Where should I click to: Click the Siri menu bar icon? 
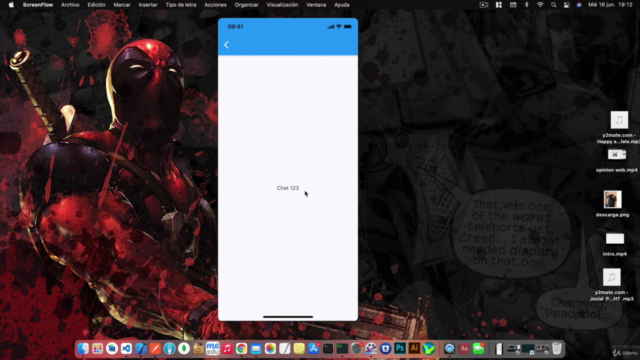579,5
